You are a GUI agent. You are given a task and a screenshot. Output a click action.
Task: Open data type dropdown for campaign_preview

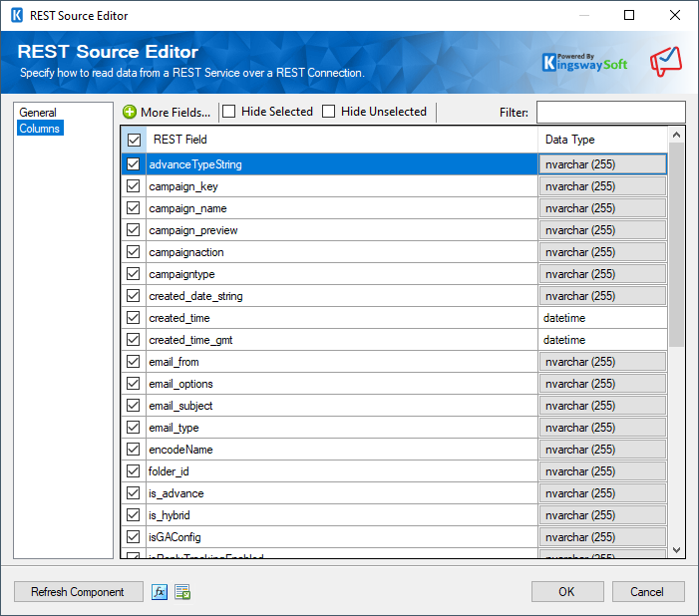point(602,230)
